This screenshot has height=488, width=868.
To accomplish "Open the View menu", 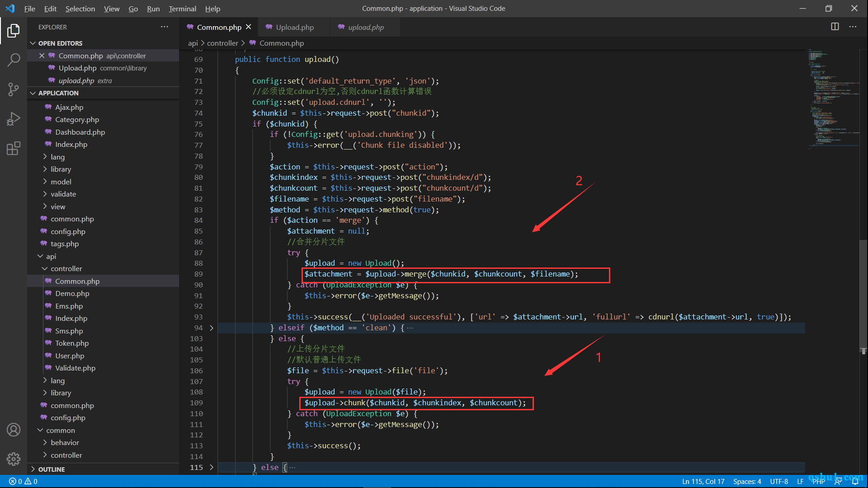I will [x=112, y=9].
